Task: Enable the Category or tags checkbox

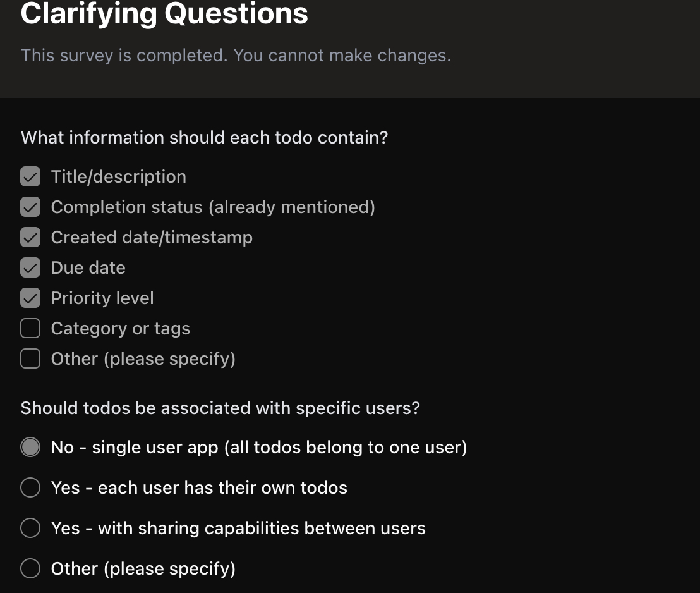Action: [x=30, y=328]
